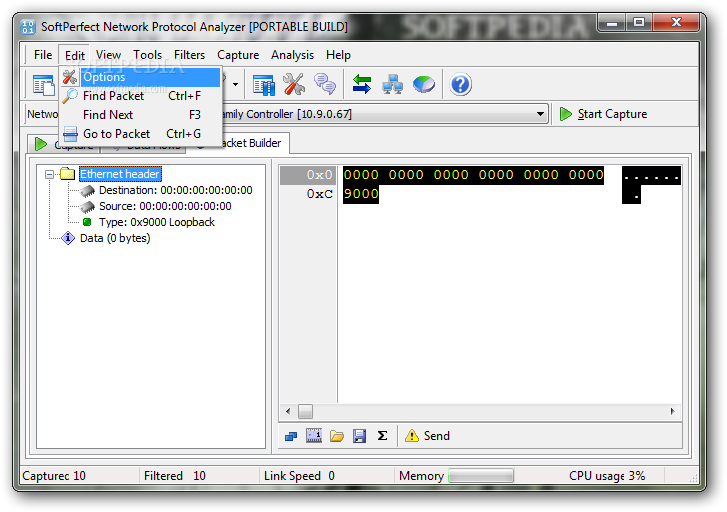Click the chat bubbles toolbar icon
The width and height of the screenshot is (727, 512).
(325, 84)
